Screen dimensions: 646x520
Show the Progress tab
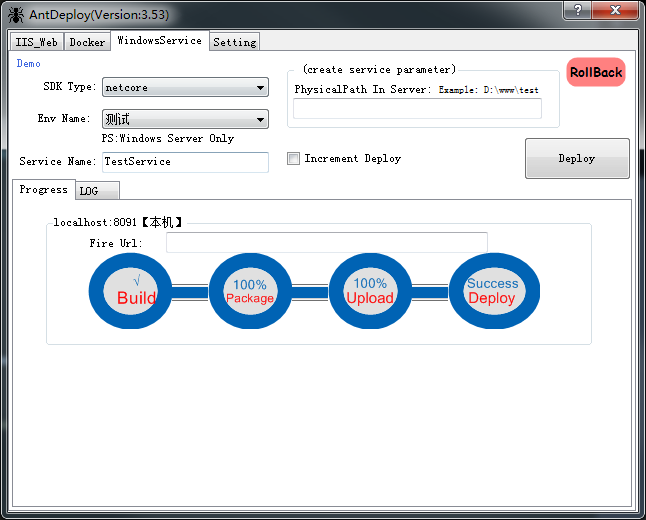click(44, 190)
